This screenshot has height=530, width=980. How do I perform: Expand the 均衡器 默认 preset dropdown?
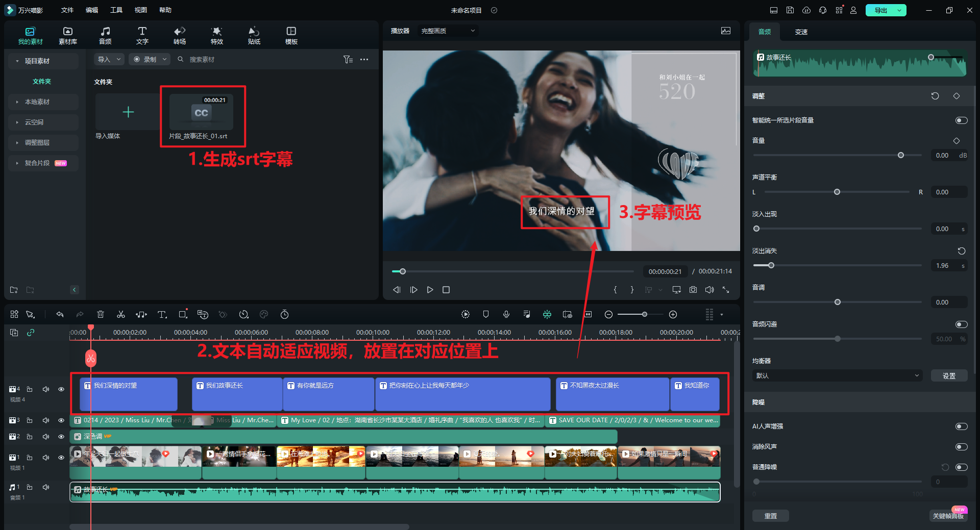tap(837, 376)
